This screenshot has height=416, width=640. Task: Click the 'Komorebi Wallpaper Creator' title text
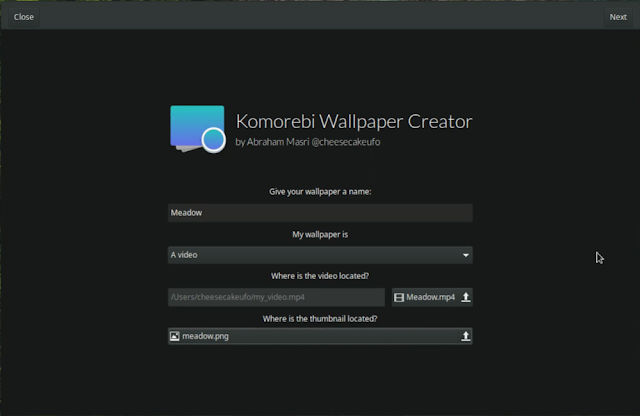coord(354,121)
